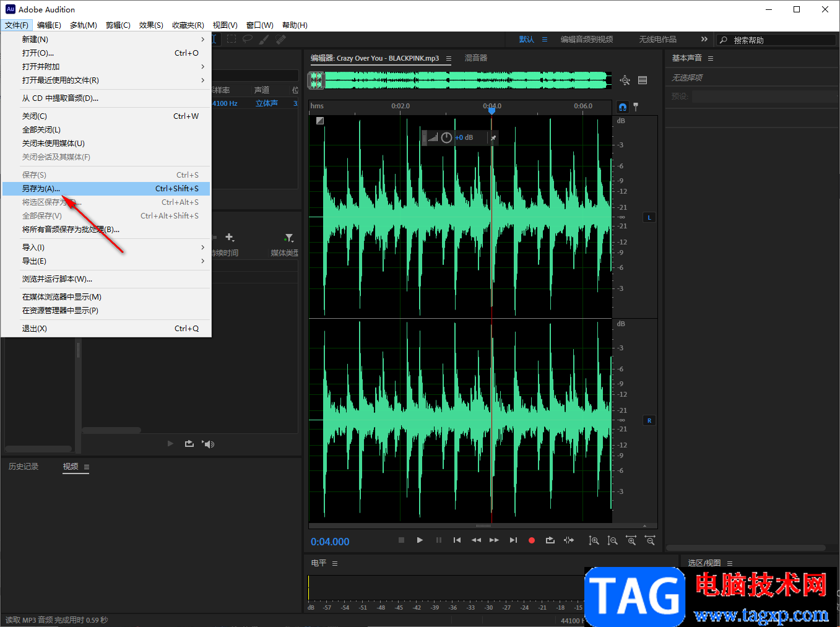This screenshot has width=840, height=627.
Task: Click the Fast Forward transport button
Action: 494,540
